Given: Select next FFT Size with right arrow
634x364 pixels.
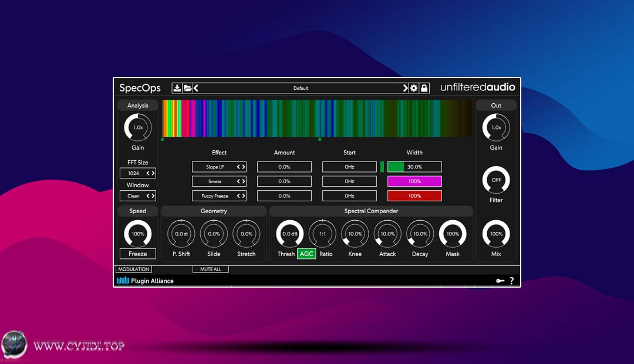Looking at the screenshot, I should point(153,173).
